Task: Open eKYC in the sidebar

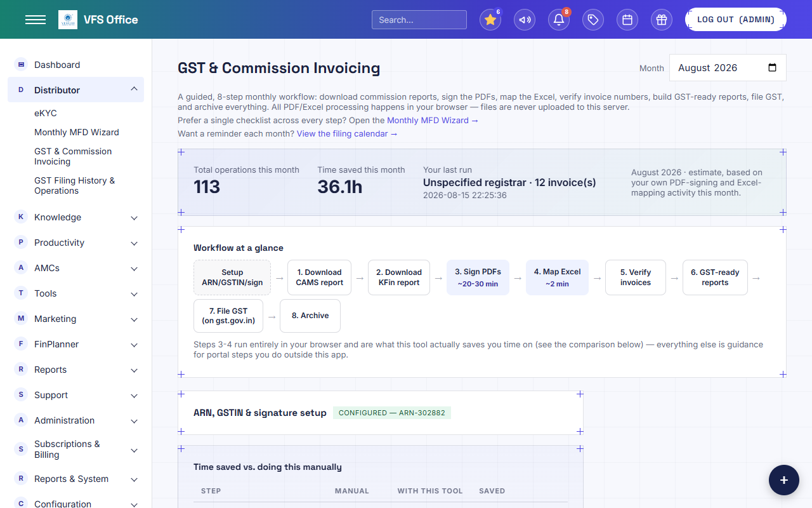Action: point(46,113)
